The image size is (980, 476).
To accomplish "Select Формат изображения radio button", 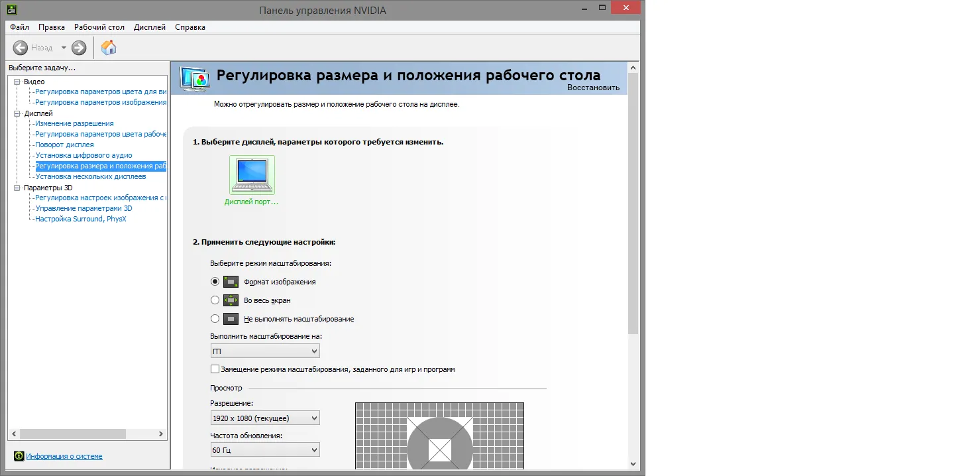I will click(215, 281).
